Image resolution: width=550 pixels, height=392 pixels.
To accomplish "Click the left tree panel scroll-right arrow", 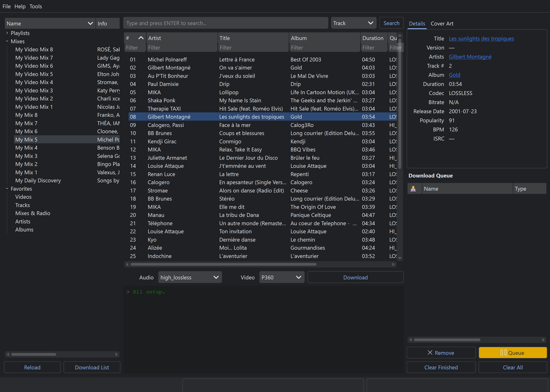I will 116,354.
